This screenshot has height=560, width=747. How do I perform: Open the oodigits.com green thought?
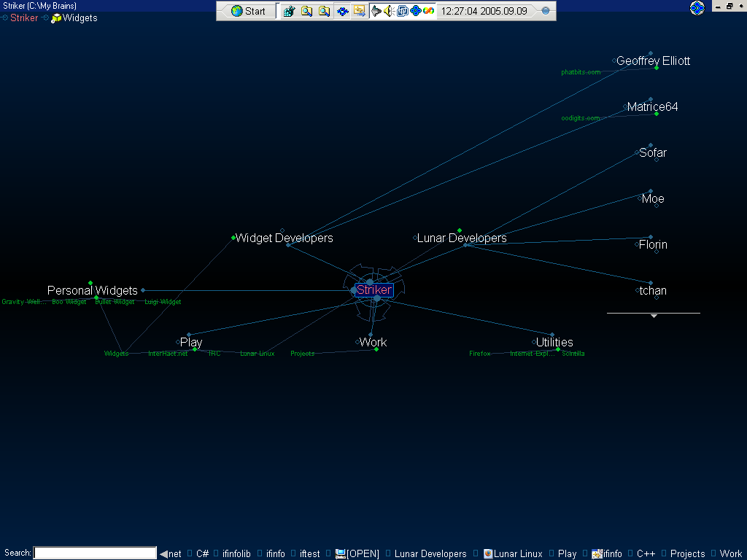point(580,118)
